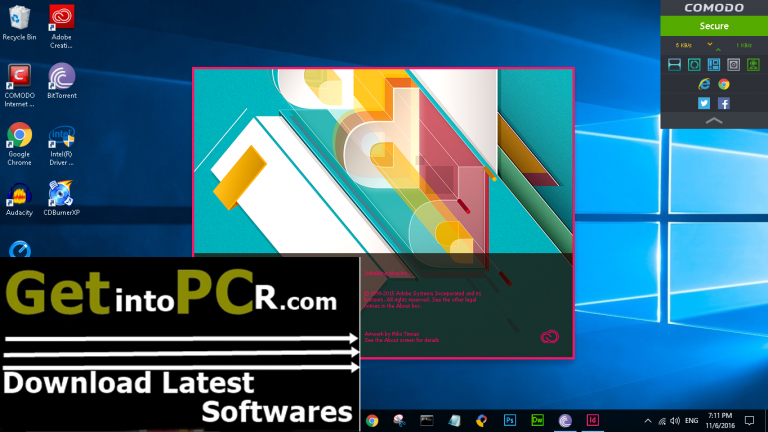Open the Action Center notifications icon
The image size is (768, 432).
pos(749,421)
